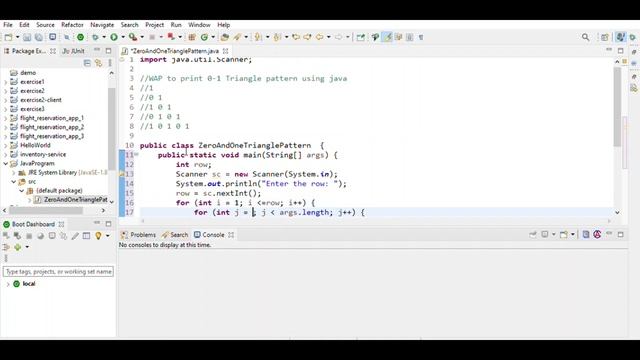Click the Last Edit Location arrow icon
This screenshot has width=640, height=360.
(x=296, y=37)
